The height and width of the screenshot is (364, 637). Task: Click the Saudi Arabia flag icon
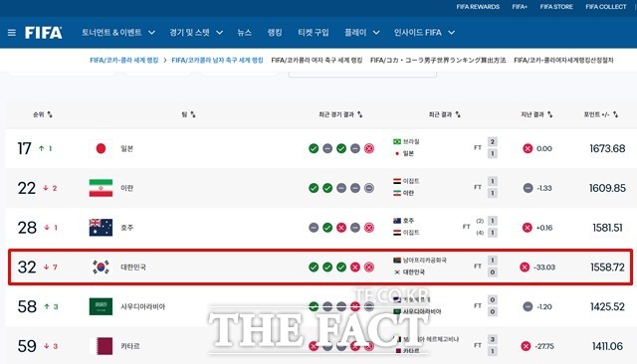point(101,306)
